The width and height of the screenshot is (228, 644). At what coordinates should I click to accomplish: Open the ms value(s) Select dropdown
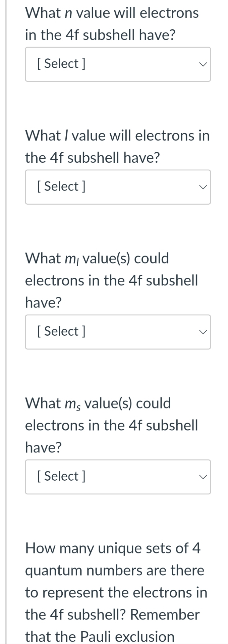(x=118, y=477)
